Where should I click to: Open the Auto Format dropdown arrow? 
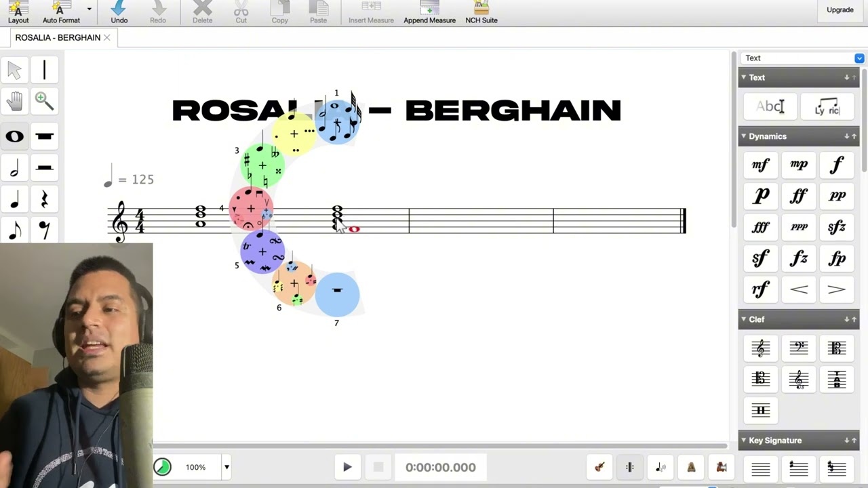coord(89,9)
